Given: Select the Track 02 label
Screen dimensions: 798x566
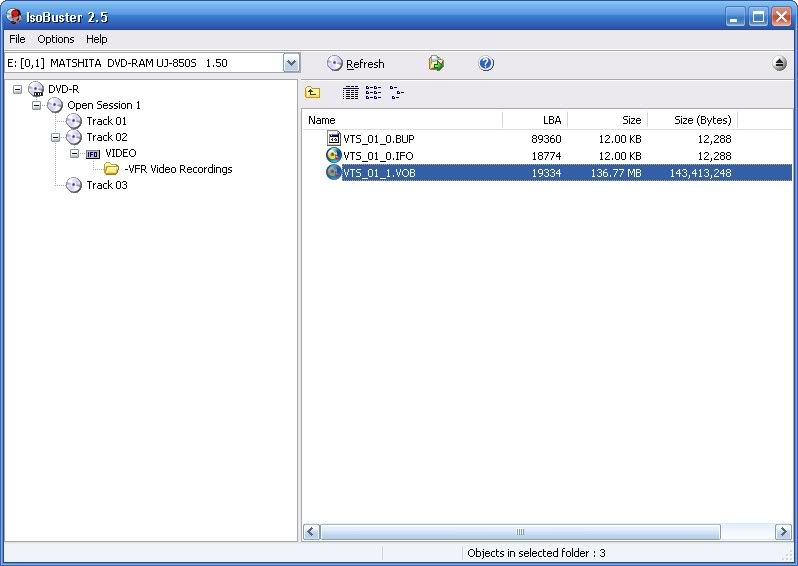Looking at the screenshot, I should click(x=107, y=137).
